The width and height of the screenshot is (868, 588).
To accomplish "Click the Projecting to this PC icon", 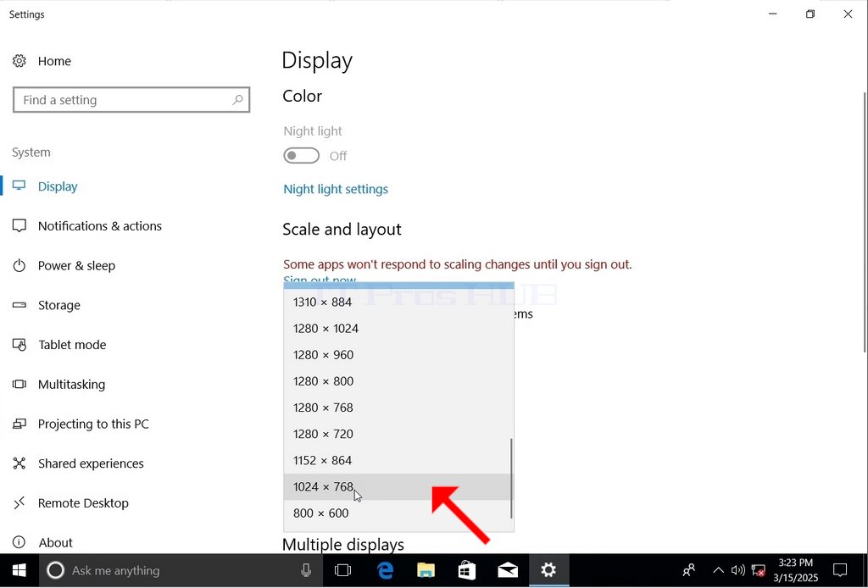I will 19,424.
